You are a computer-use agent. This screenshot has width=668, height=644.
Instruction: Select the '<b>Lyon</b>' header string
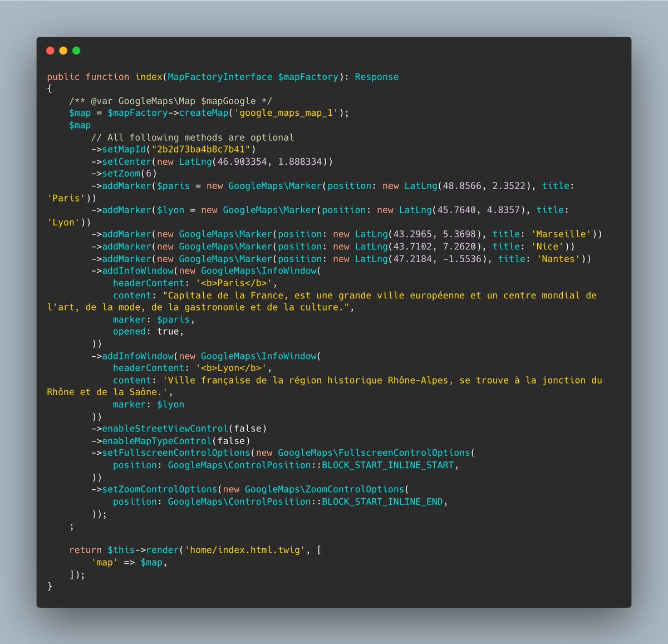click(231, 368)
